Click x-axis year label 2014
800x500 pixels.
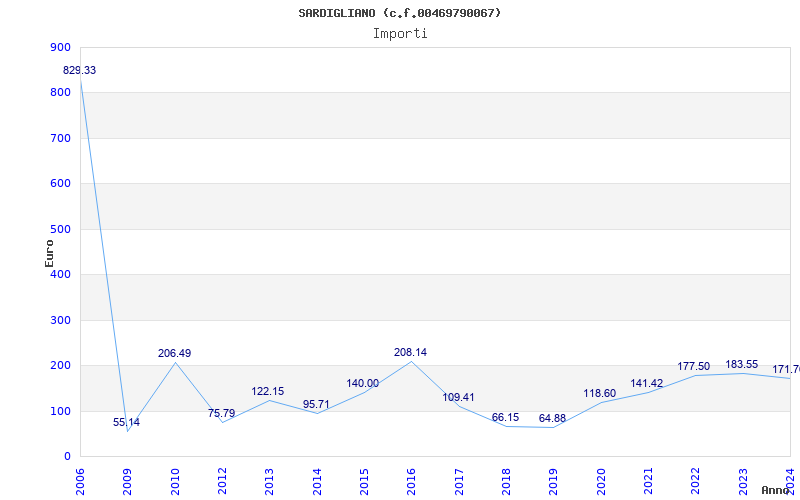317,481
